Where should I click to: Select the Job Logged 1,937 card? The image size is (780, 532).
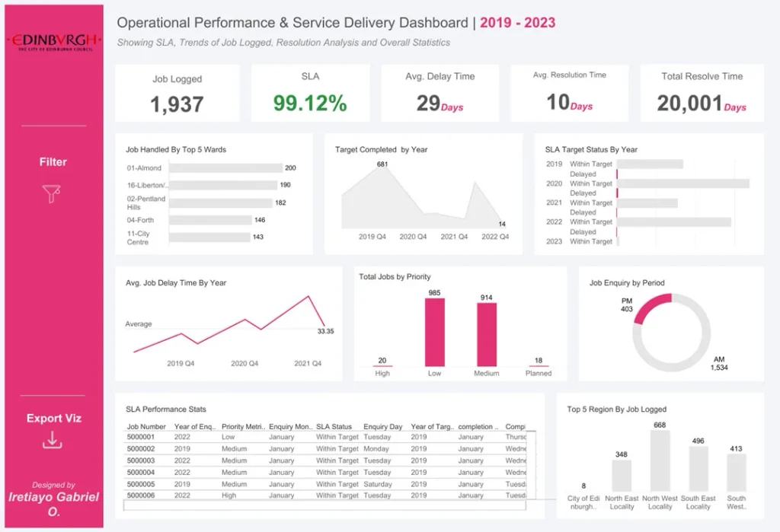[177, 93]
